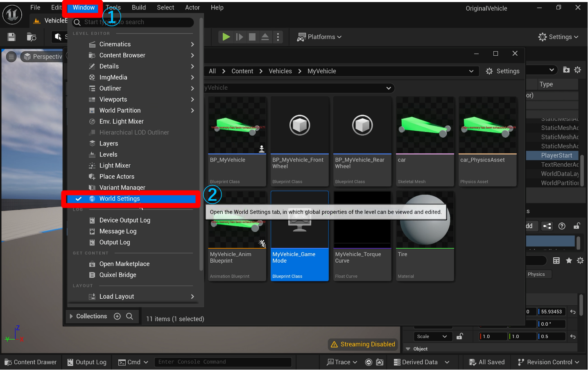
Task: Select the MyVehicle_TorqueCurve asset
Action: point(362,236)
